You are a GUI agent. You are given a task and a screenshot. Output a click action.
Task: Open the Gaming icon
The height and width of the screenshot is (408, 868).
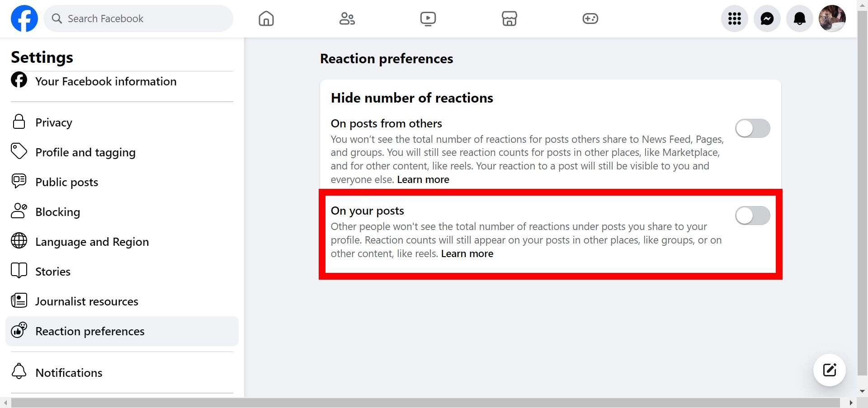[590, 19]
